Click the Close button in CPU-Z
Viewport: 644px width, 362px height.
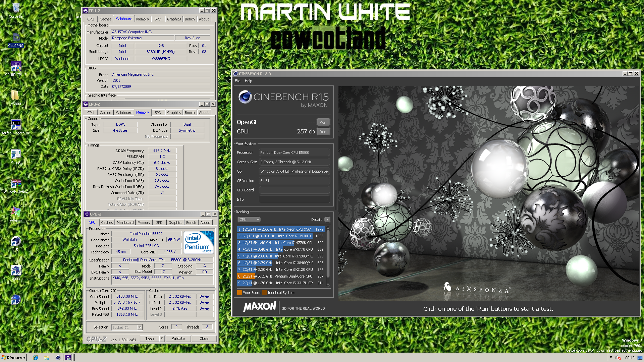(204, 339)
